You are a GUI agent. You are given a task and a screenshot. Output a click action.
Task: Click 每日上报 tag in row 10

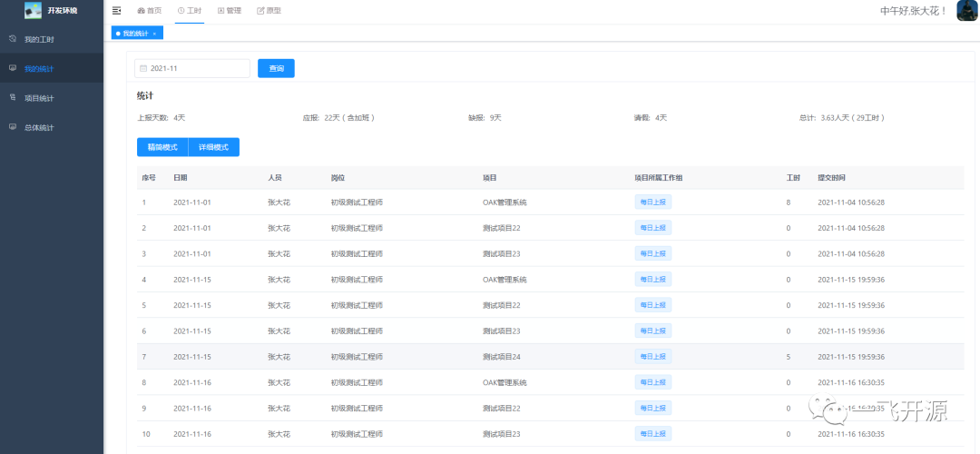pos(653,433)
